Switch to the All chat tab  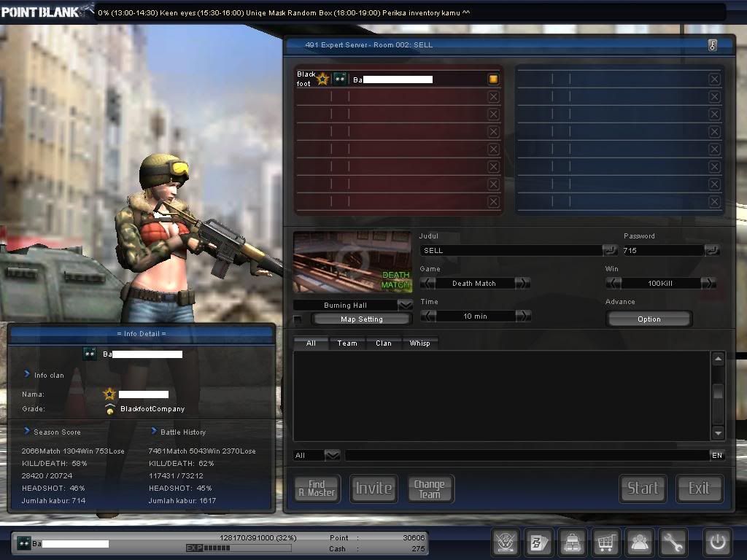pyautogui.click(x=311, y=343)
